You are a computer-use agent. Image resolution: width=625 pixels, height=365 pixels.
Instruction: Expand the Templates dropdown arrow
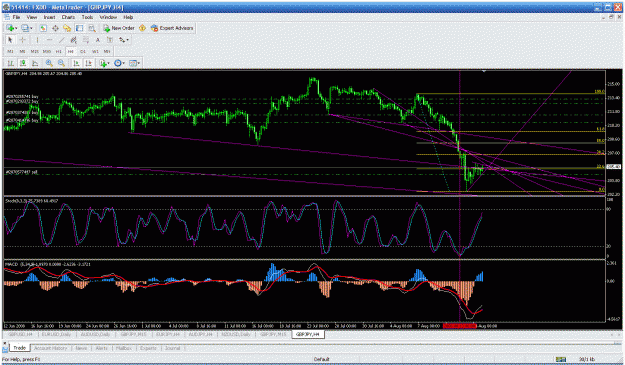138,63
